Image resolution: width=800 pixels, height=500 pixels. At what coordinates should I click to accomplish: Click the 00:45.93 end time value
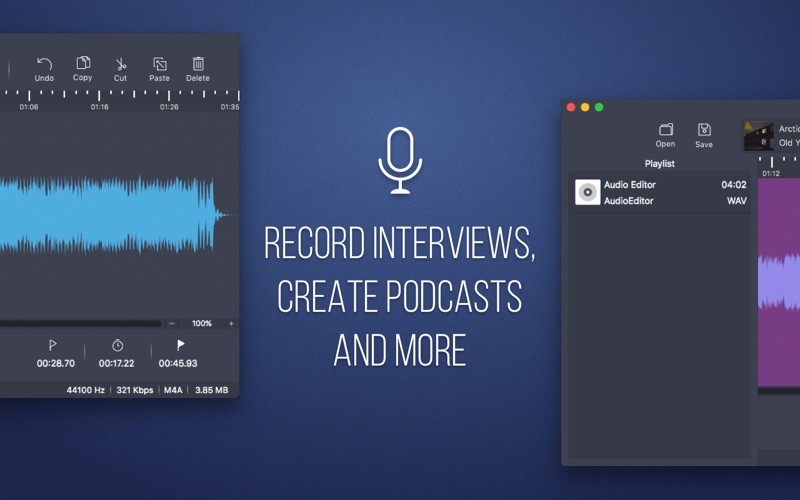tap(178, 363)
